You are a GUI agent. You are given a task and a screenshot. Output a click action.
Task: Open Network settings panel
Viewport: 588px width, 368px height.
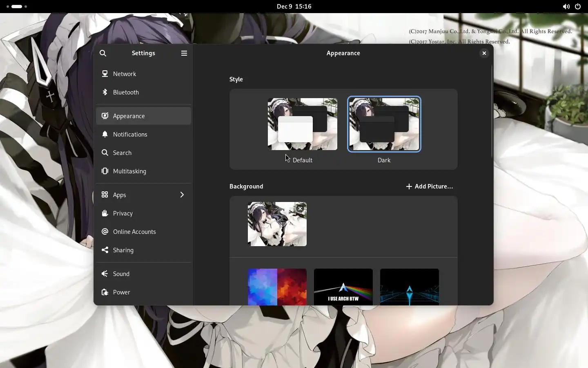144,74
